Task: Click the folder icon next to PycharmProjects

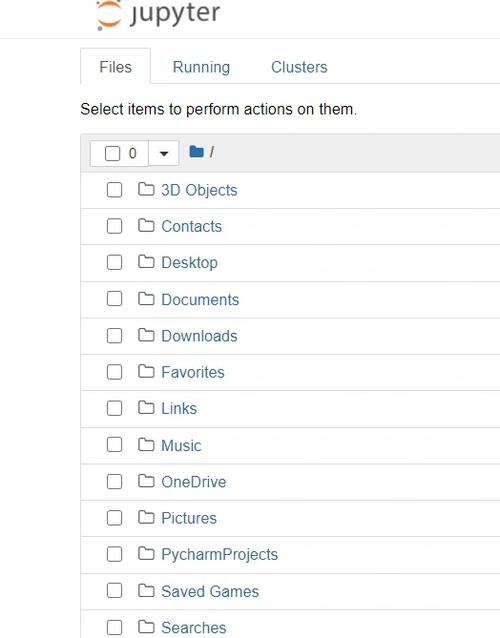Action: click(146, 553)
